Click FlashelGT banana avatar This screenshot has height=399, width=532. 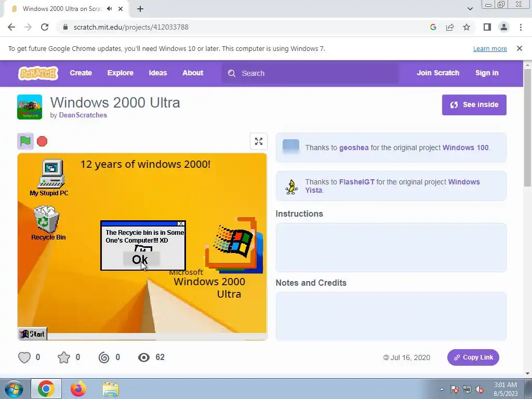point(291,187)
